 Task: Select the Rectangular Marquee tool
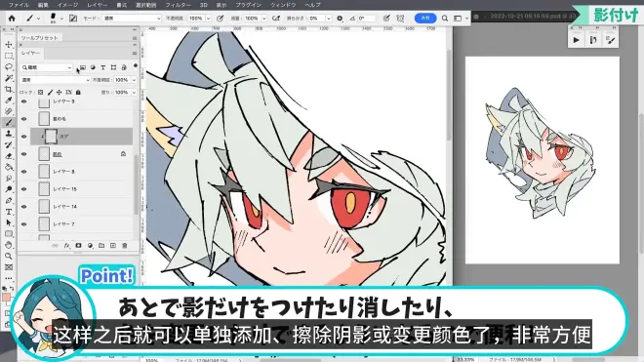[x=9, y=56]
